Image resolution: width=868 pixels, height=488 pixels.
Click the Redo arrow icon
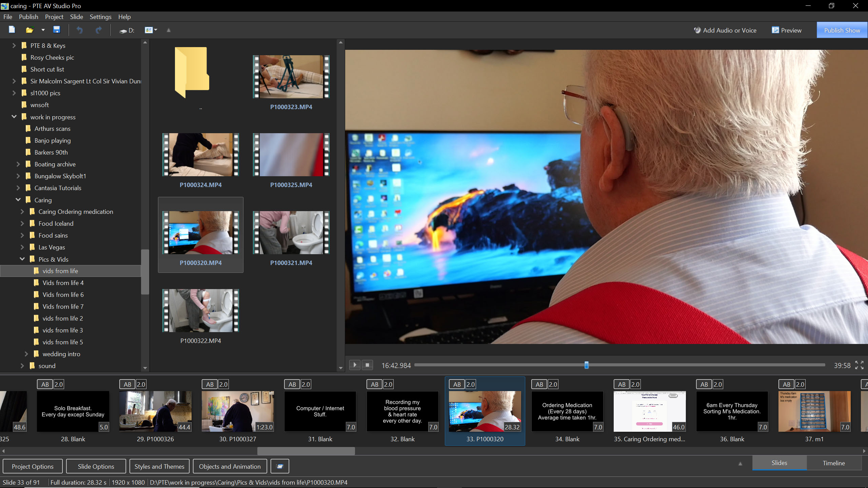pos(99,30)
